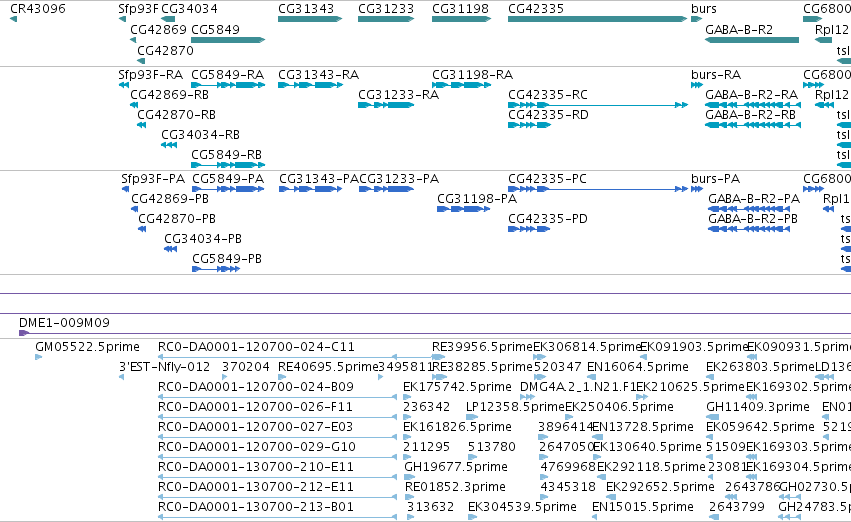The width and height of the screenshot is (851, 522).
Task: Select the CG42869-PB protein label
Action: pos(170,199)
